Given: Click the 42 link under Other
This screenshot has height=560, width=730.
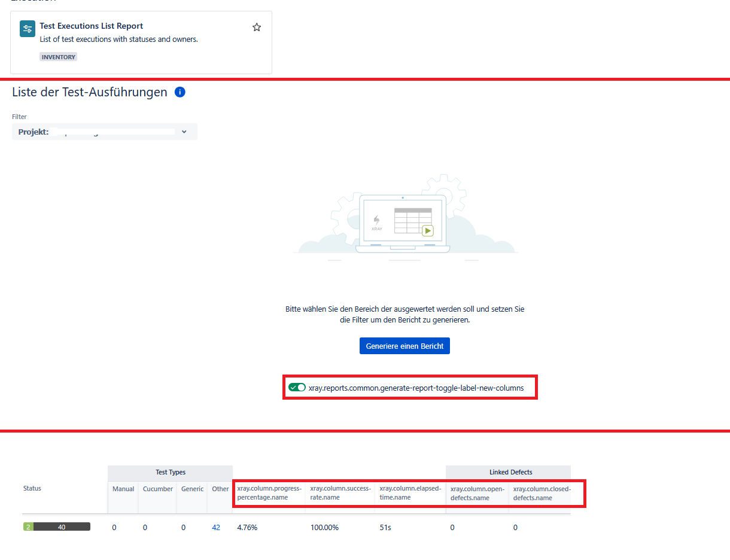Looking at the screenshot, I should tap(216, 528).
